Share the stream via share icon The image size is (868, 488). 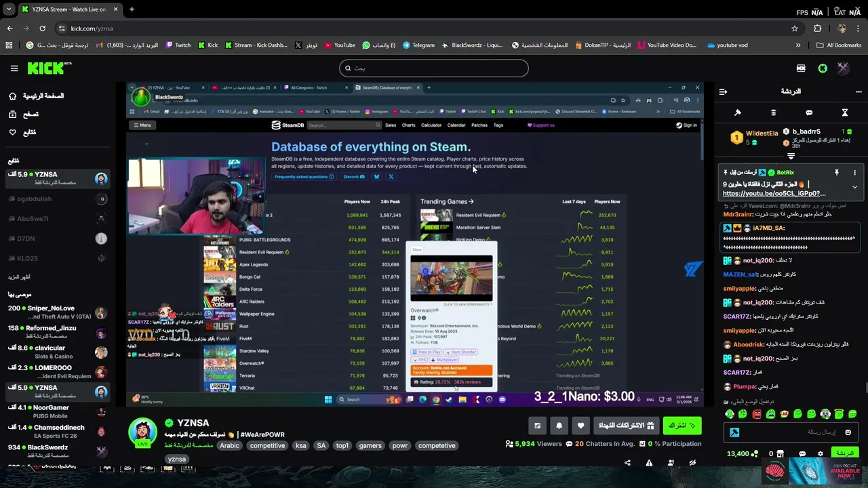coord(627,463)
